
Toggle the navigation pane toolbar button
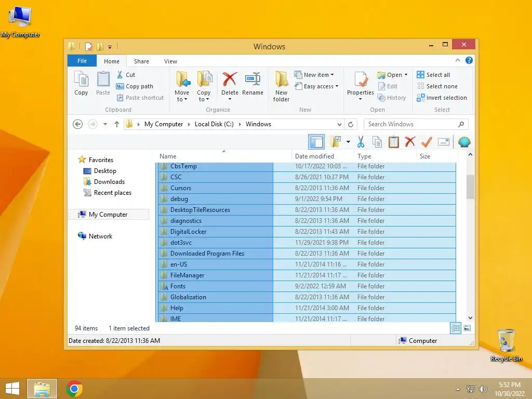[x=316, y=142]
